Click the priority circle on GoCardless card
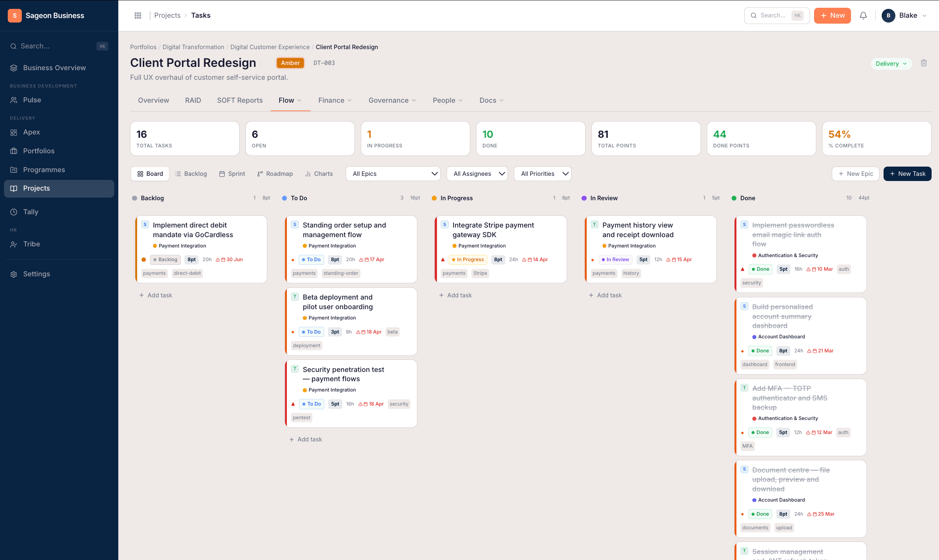Screen dimensions: 939x560 coord(144,260)
